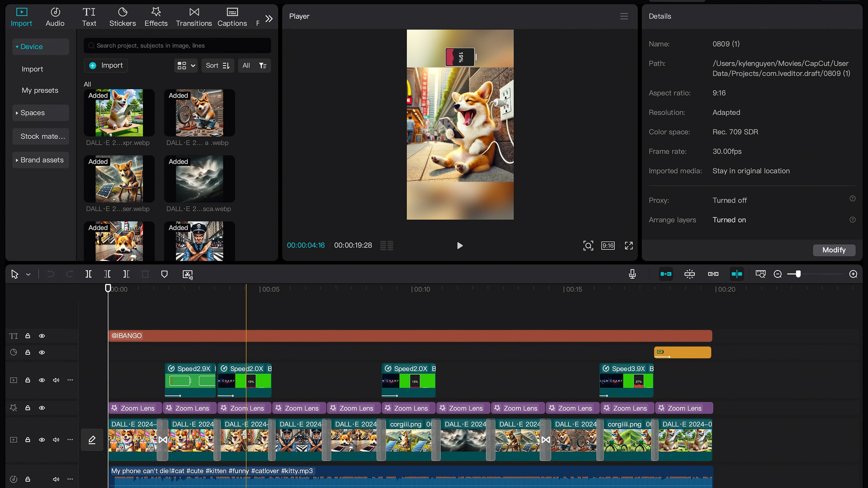Select Import under Device
Viewport: 868px width, 488px height.
pyautogui.click(x=33, y=69)
